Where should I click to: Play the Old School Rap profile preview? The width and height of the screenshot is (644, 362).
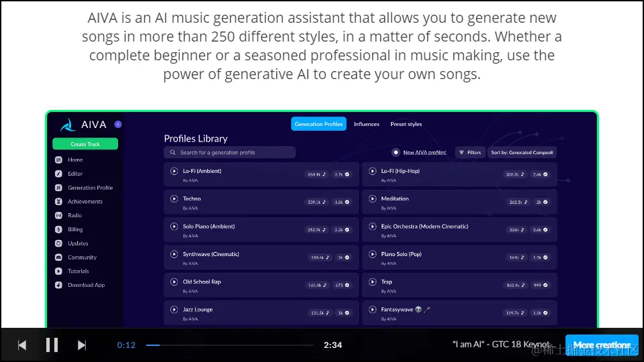[174, 282]
